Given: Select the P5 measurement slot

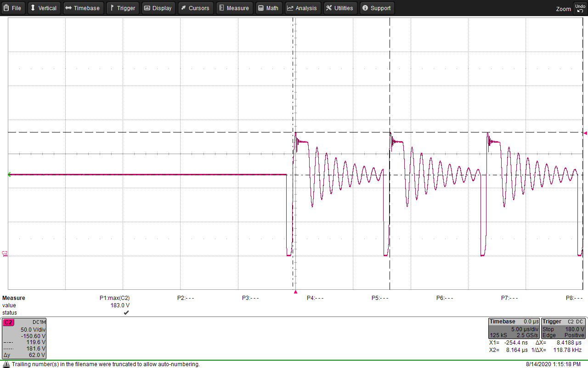Looking at the screenshot, I should tap(380, 298).
